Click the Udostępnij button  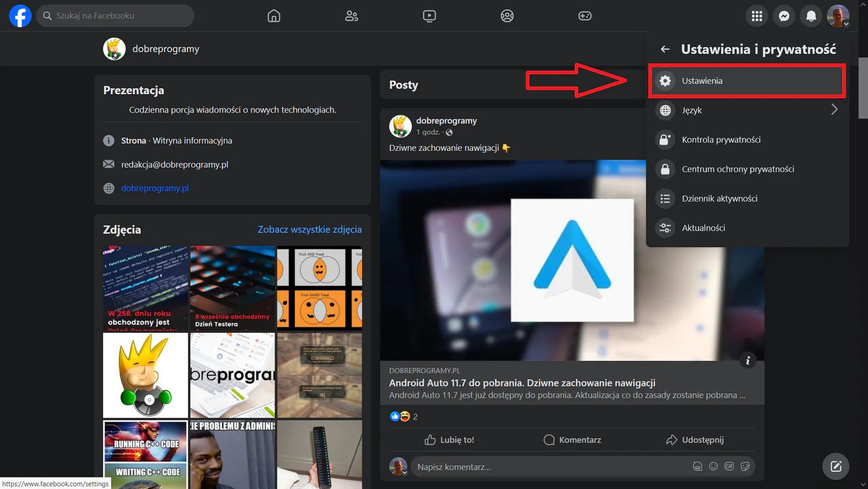tap(695, 440)
